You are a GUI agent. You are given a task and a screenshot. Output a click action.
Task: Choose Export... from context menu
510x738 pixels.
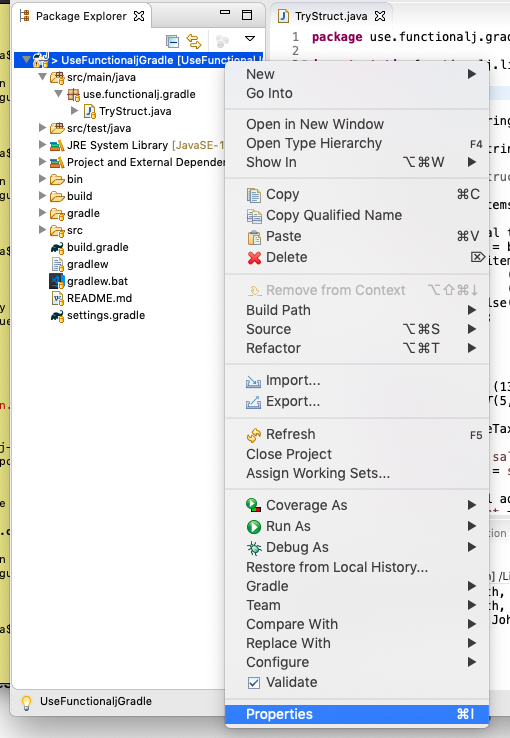357,401
